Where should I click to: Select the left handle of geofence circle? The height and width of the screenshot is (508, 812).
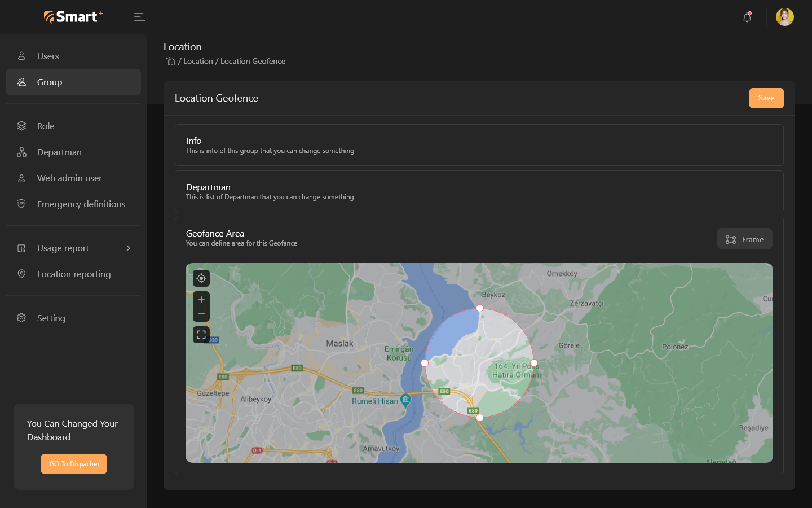425,363
